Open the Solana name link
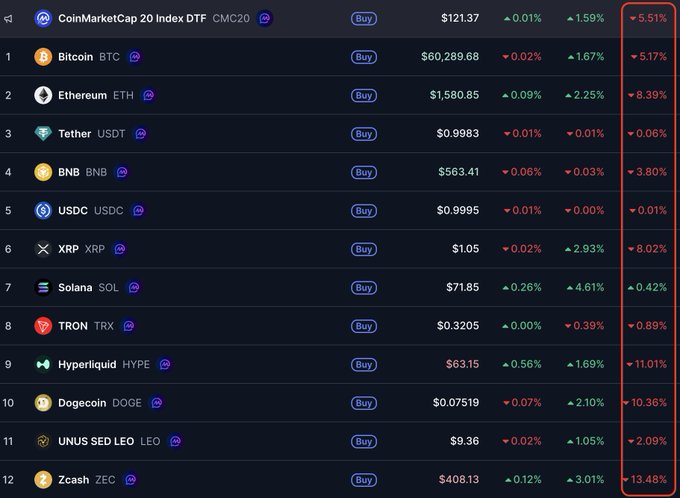This screenshot has width=680, height=498. coord(75,288)
